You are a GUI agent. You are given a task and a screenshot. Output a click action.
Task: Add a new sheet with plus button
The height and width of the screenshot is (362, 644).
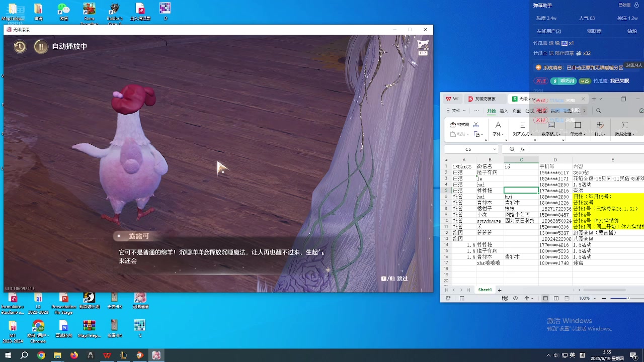click(500, 290)
